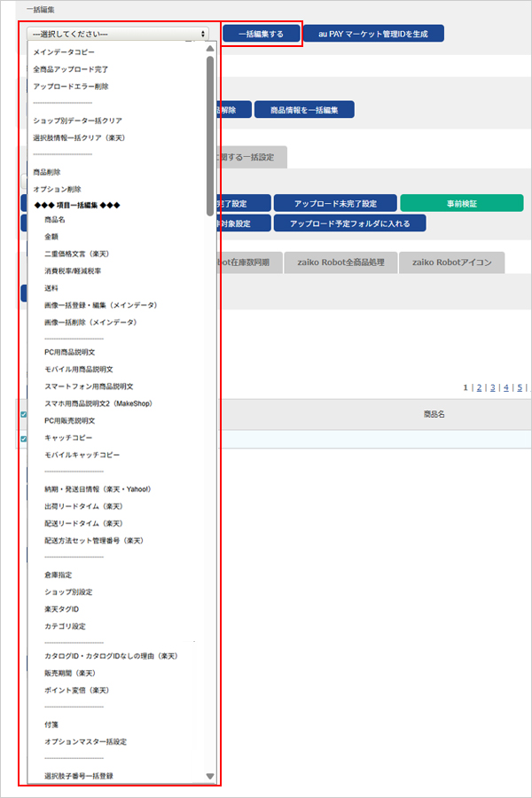Go to page 4 link

(506, 387)
